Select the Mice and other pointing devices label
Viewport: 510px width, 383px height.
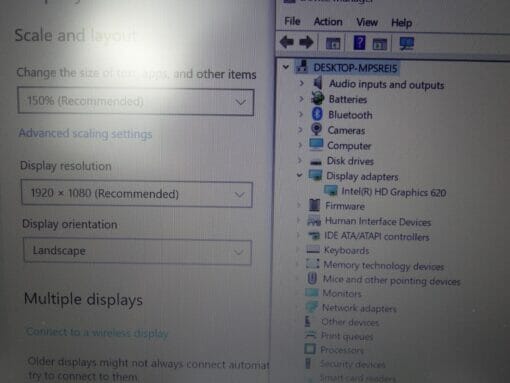click(392, 280)
